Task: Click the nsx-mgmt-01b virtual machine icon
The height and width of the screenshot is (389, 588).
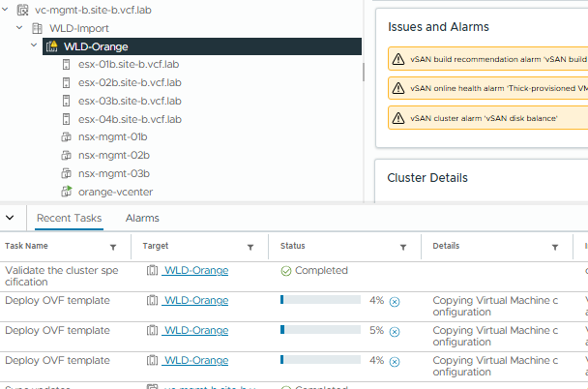Action: pos(67,137)
